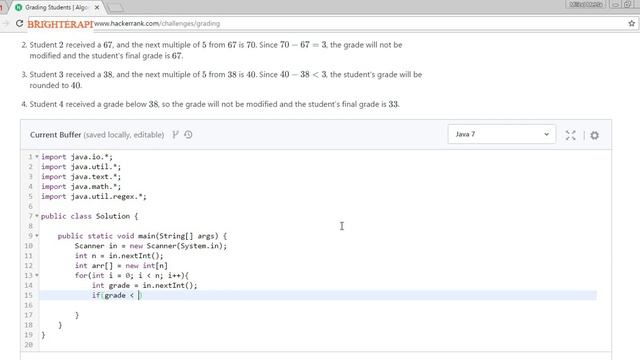Open the Java 7 language dropdown
This screenshot has height=360, width=640.
502,134
